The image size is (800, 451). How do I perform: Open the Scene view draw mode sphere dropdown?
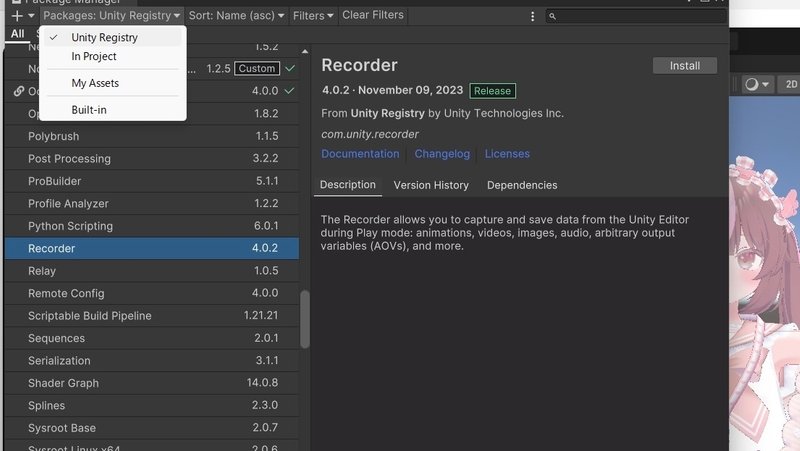(x=757, y=84)
